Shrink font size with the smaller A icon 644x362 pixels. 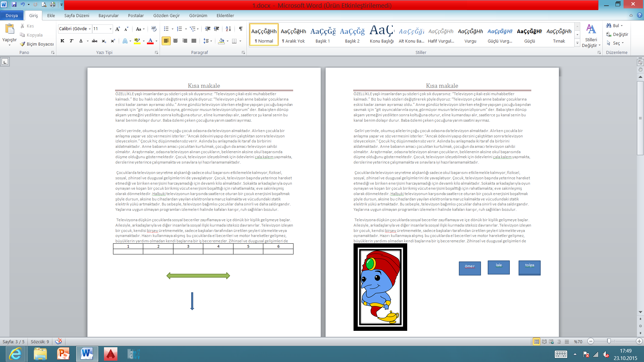click(x=126, y=29)
